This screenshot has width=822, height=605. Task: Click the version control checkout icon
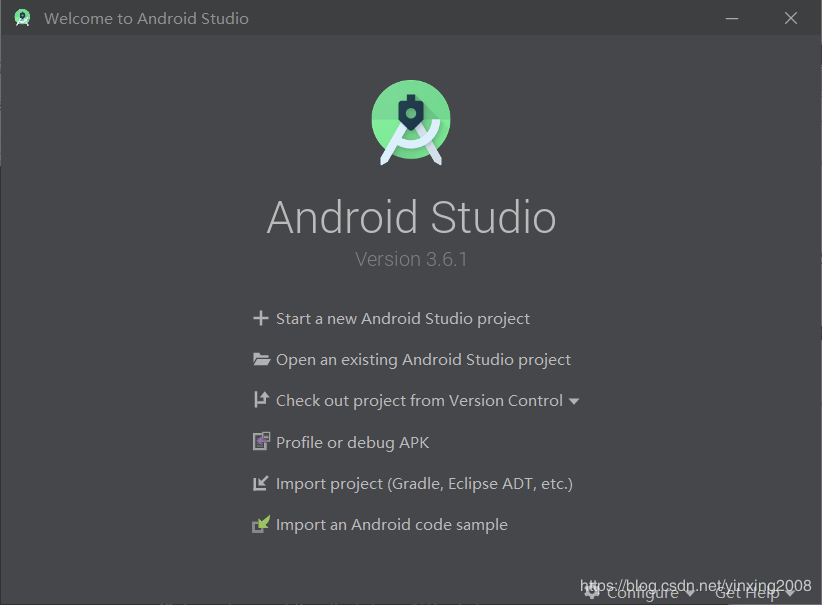pos(261,399)
